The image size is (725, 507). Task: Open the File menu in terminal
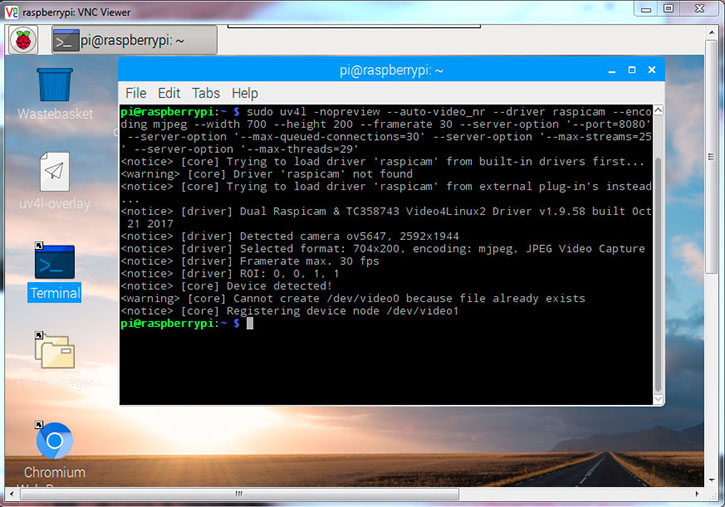pos(136,93)
